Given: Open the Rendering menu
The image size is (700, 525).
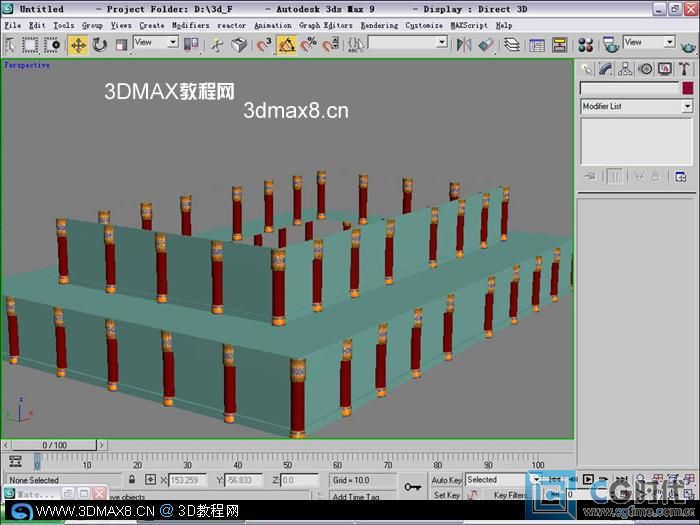Looking at the screenshot, I should pos(379,25).
